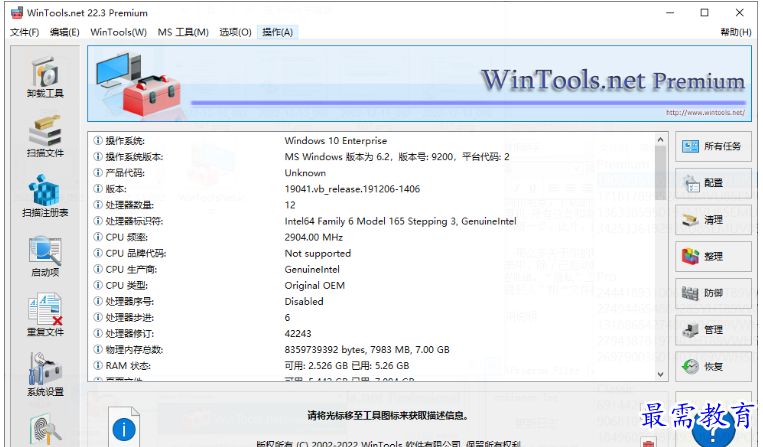The image size is (763, 447).
Task: Launch the 扫描文件 scan files tool
Action: (x=45, y=137)
